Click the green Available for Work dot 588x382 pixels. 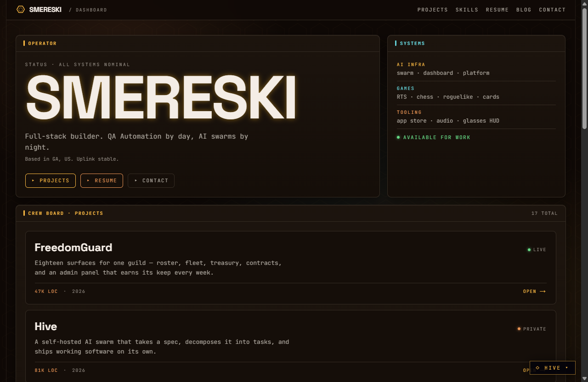click(398, 137)
